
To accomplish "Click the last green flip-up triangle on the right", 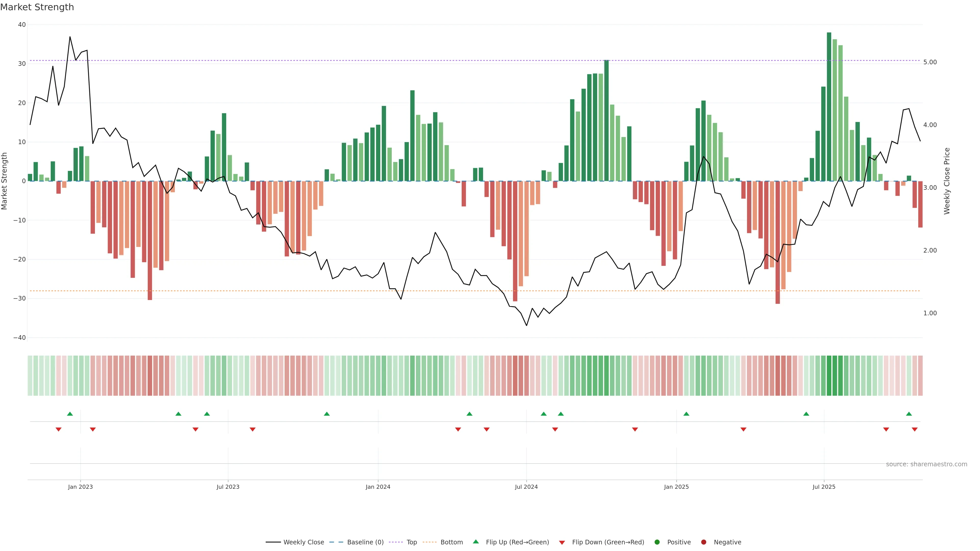I will pos(909,414).
